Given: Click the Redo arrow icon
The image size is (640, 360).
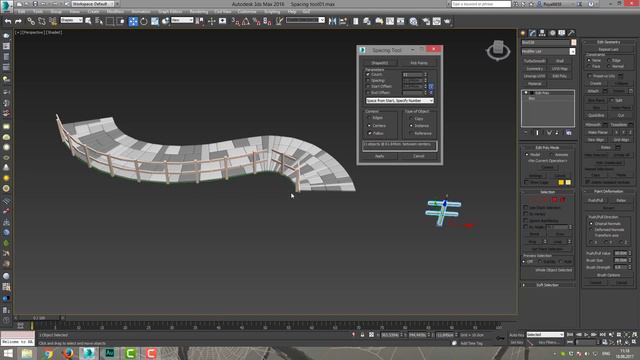Looking at the screenshot, I should pos(18,21).
